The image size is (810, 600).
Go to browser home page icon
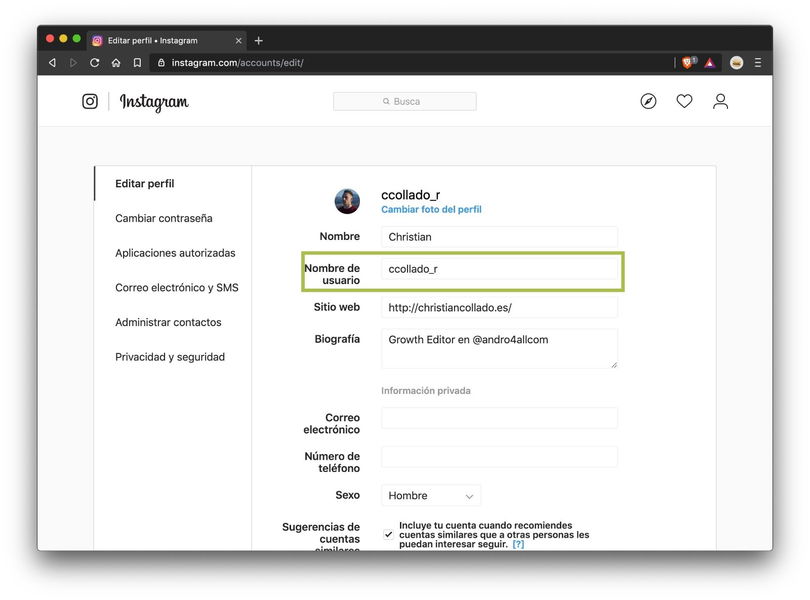click(x=116, y=63)
